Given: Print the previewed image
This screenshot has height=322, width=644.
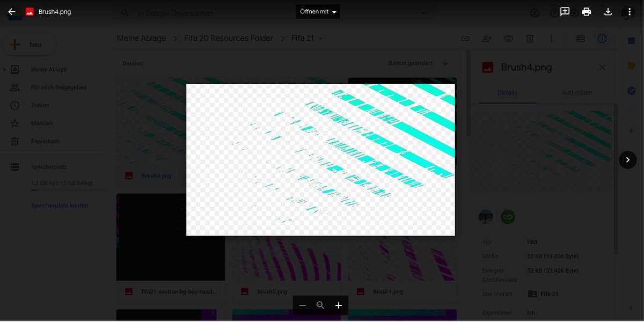Looking at the screenshot, I should 587,12.
